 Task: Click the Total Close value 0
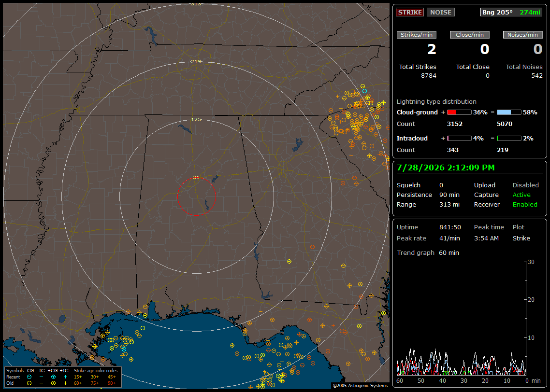[487, 76]
